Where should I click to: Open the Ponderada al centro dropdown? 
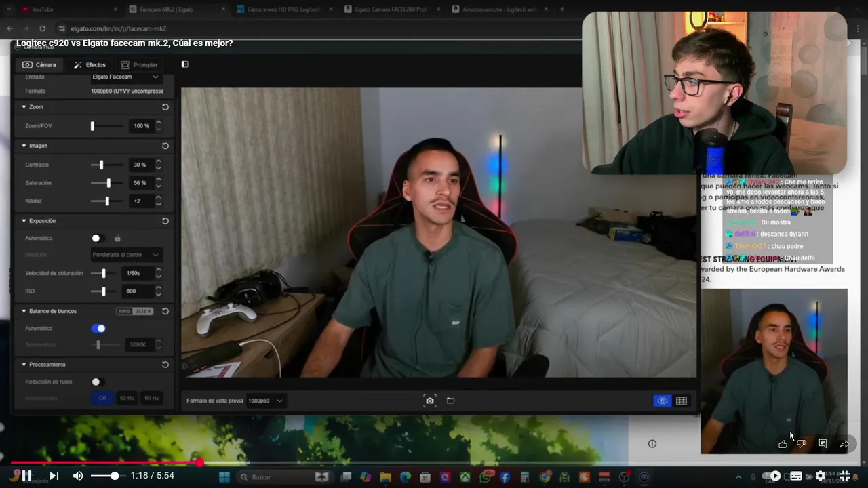(127, 255)
